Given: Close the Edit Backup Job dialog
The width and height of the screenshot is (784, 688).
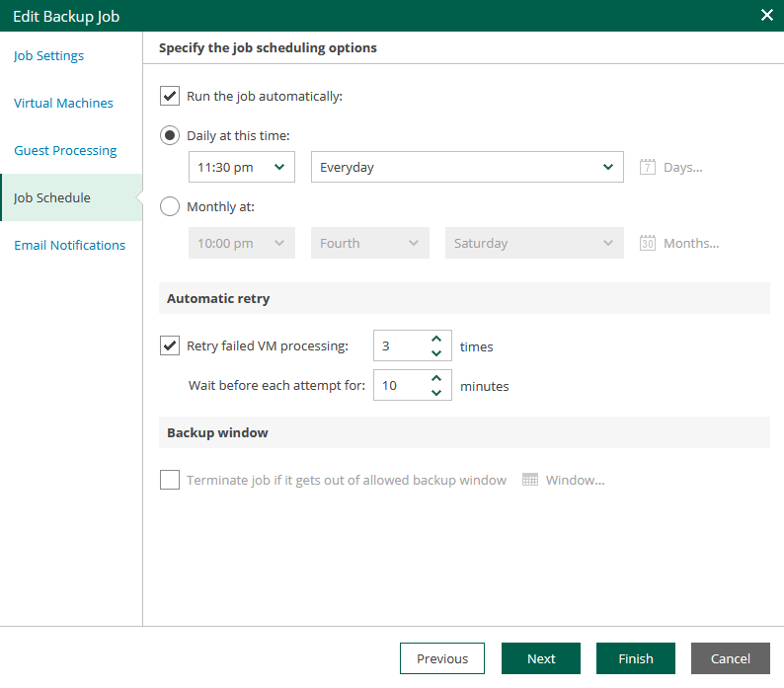Looking at the screenshot, I should (x=766, y=15).
